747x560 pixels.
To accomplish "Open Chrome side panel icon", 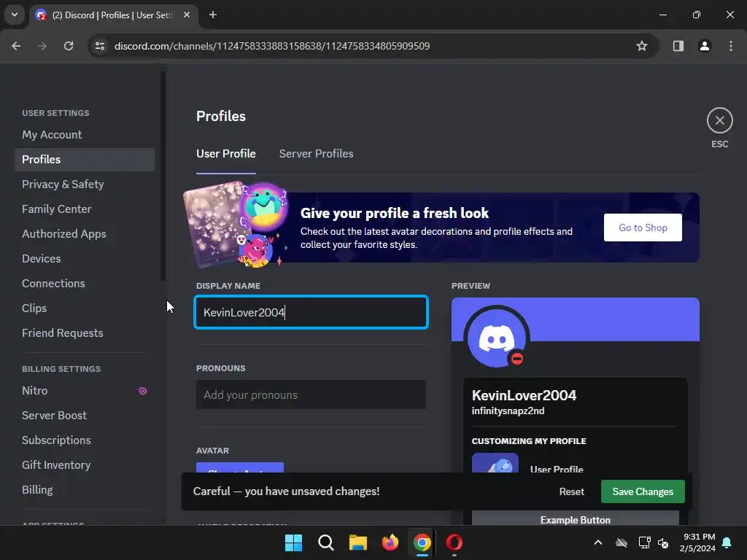I will pyautogui.click(x=678, y=46).
